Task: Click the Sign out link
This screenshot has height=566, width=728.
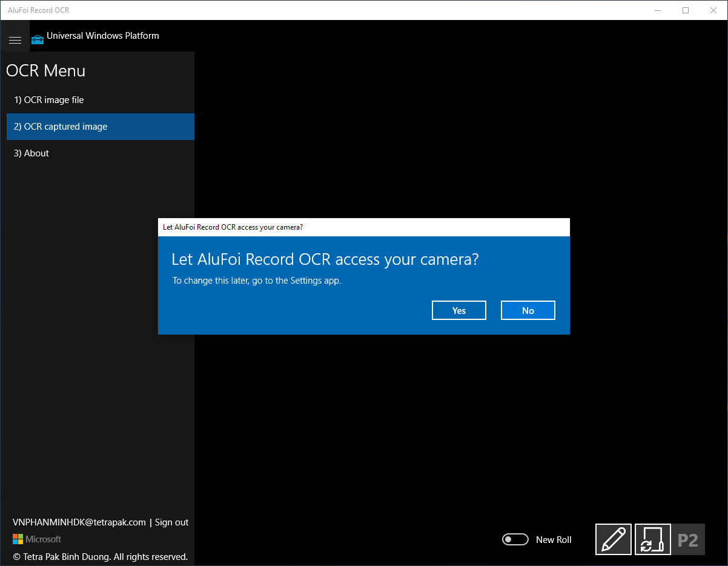Action: click(x=172, y=522)
